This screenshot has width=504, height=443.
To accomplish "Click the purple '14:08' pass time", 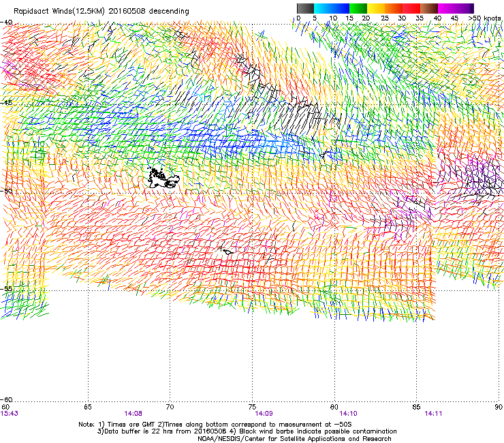I will pyautogui.click(x=133, y=414).
